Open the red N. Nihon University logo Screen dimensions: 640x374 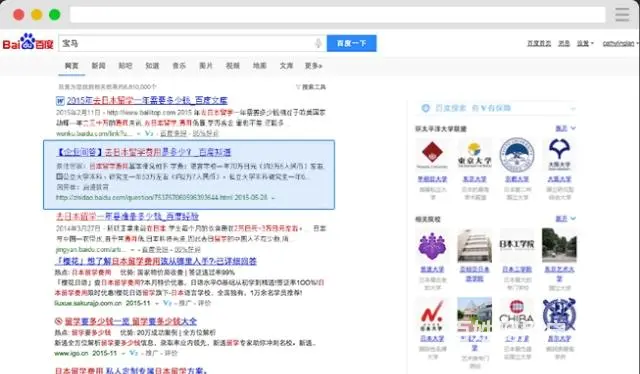point(432,315)
